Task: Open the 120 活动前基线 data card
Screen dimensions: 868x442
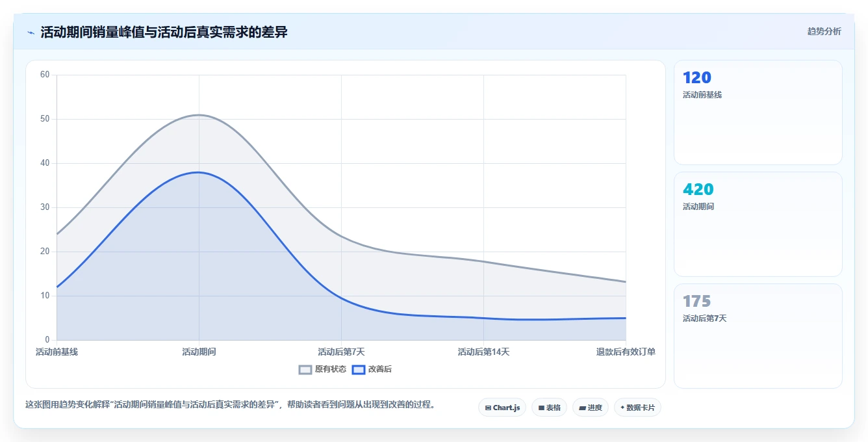Action: (758, 112)
